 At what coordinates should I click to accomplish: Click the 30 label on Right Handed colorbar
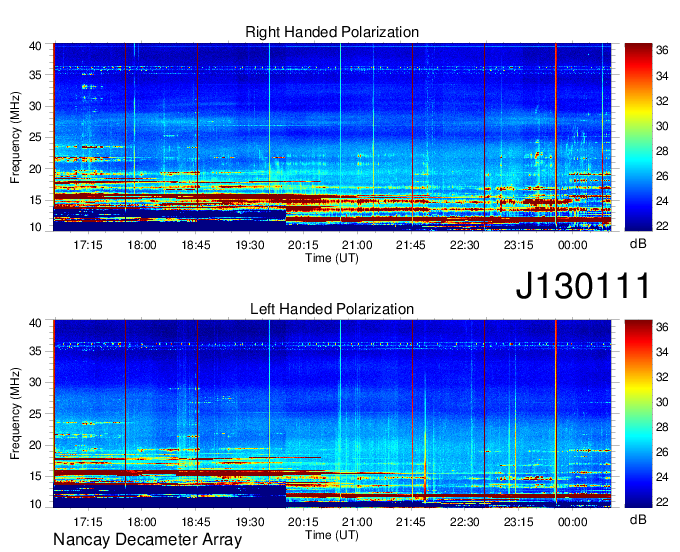662,126
